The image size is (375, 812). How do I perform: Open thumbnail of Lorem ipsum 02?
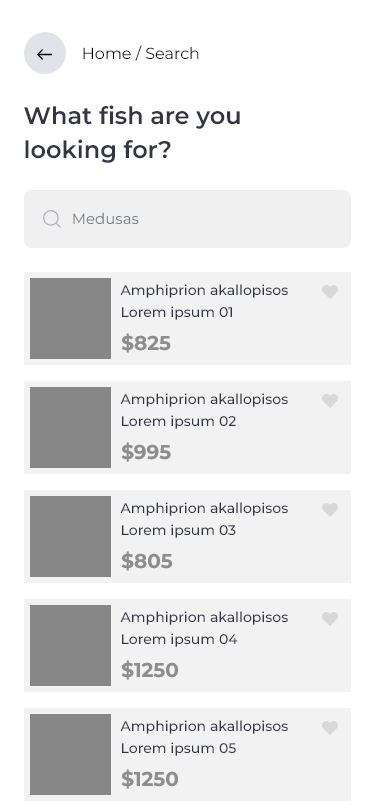(x=70, y=427)
